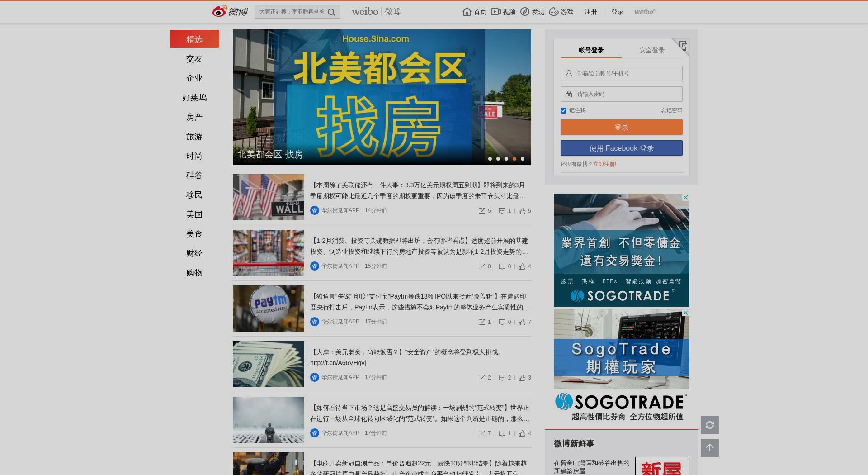Viewport: 868px width, 475px height.
Task: Like the 1-2月消费 post
Action: 522,266
